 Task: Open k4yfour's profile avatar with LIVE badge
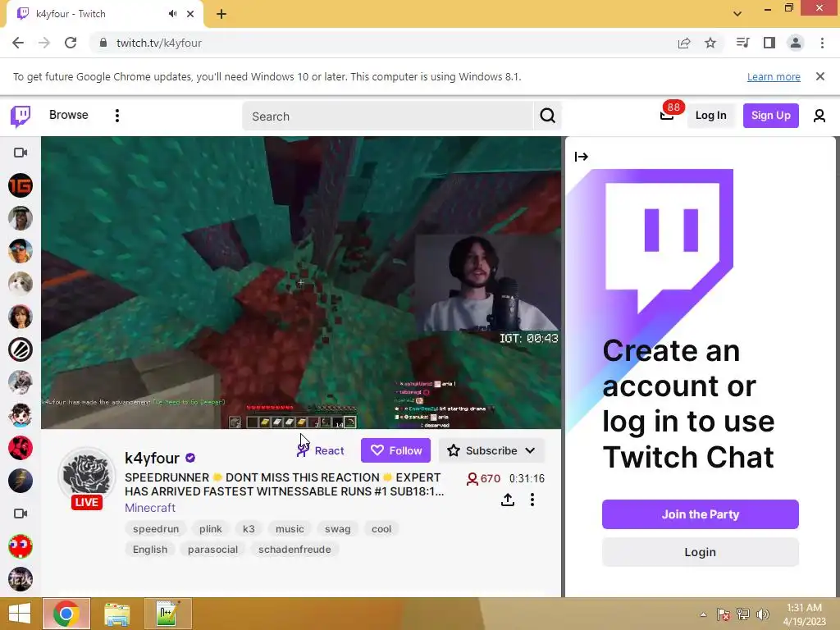tap(87, 478)
